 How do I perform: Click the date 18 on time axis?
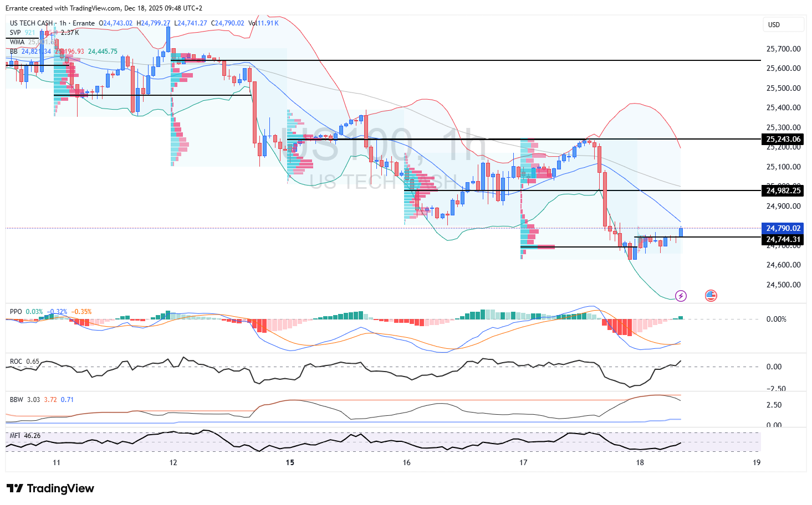coord(640,462)
